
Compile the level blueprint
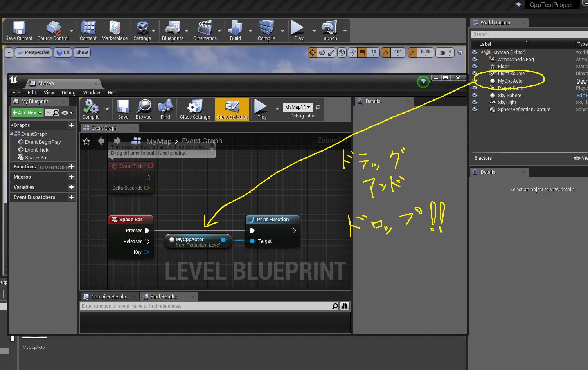pos(91,109)
